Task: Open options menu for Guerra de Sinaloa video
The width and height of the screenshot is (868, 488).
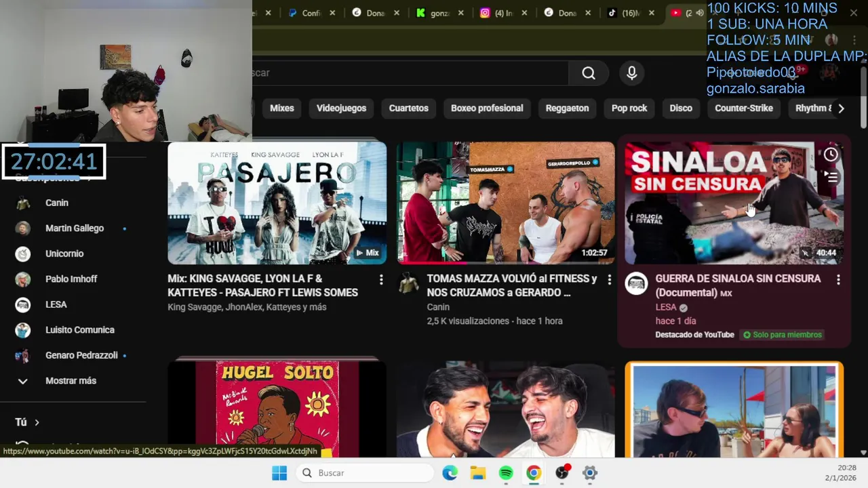Action: click(838, 280)
